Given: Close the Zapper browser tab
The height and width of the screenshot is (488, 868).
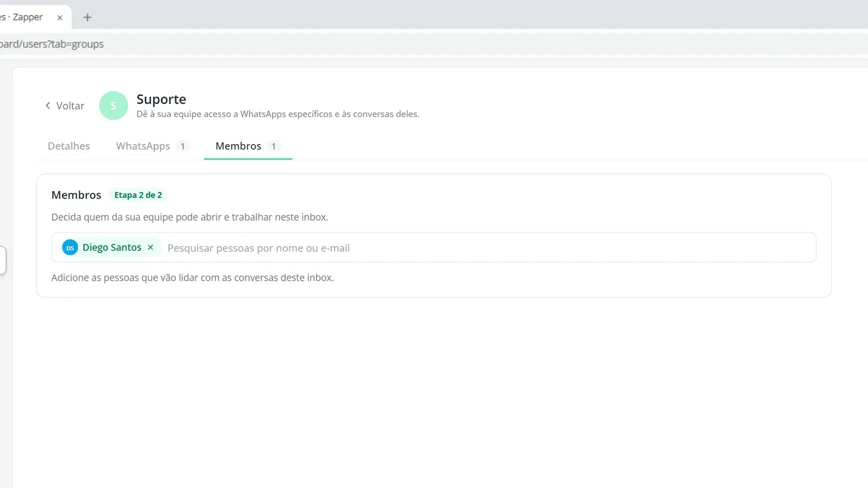Looking at the screenshot, I should [x=60, y=17].
